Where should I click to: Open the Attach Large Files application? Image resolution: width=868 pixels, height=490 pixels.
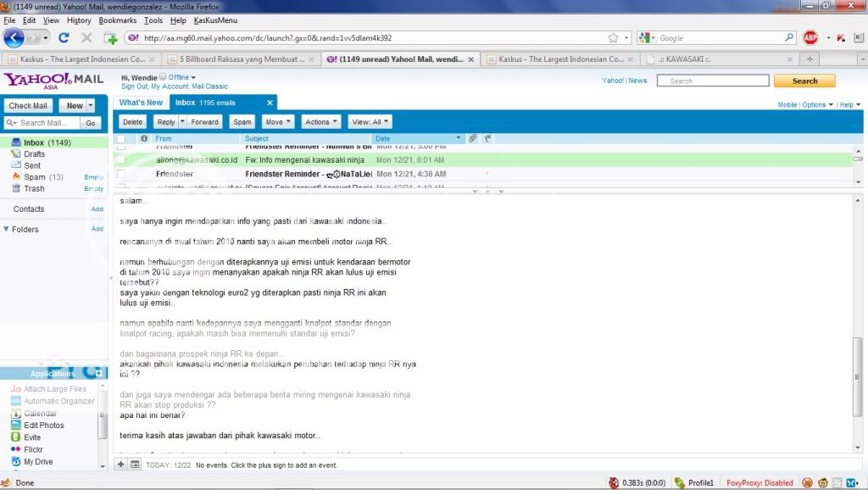click(x=48, y=388)
